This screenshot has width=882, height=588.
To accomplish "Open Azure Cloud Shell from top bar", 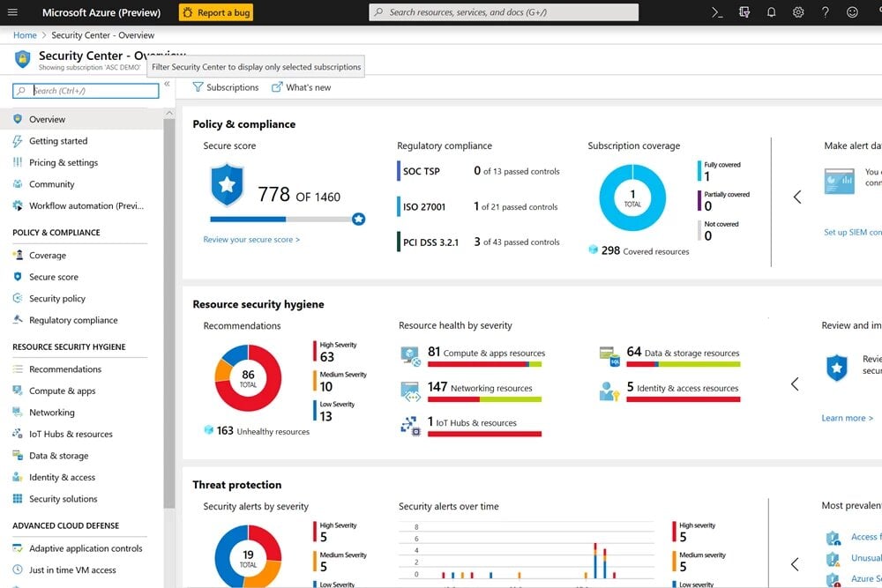I will (x=715, y=12).
